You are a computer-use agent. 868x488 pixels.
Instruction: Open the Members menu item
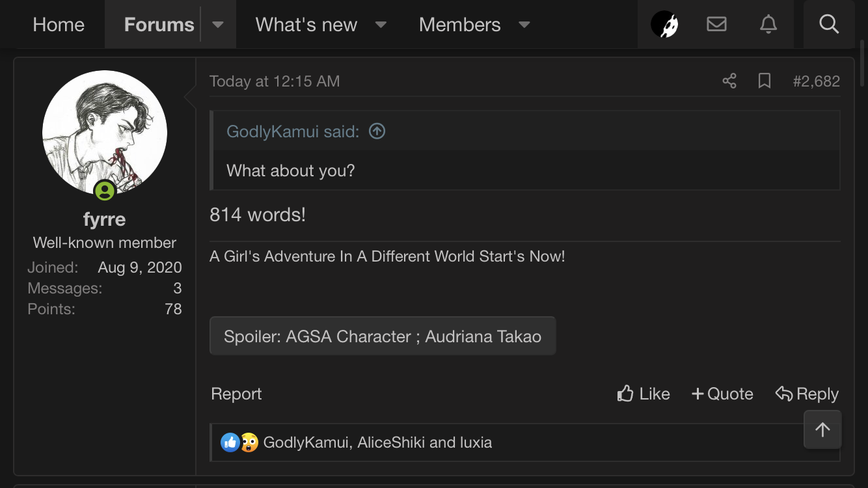coord(459,25)
